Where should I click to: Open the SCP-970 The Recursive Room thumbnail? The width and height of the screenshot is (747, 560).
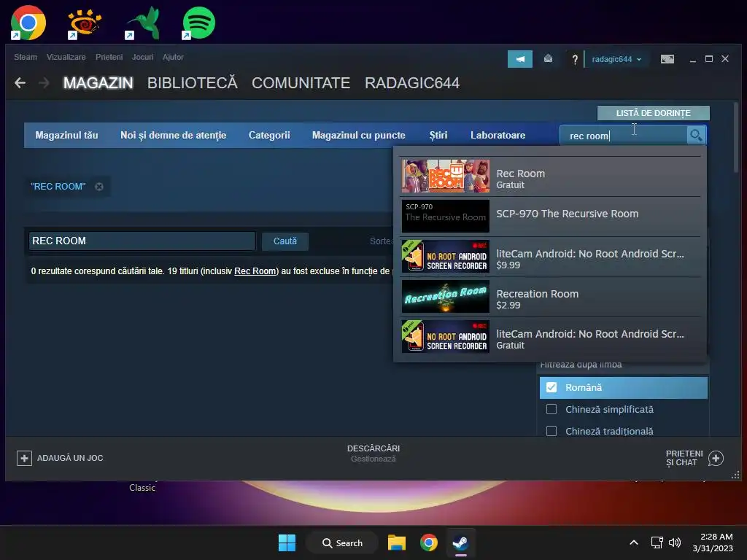coord(446,216)
